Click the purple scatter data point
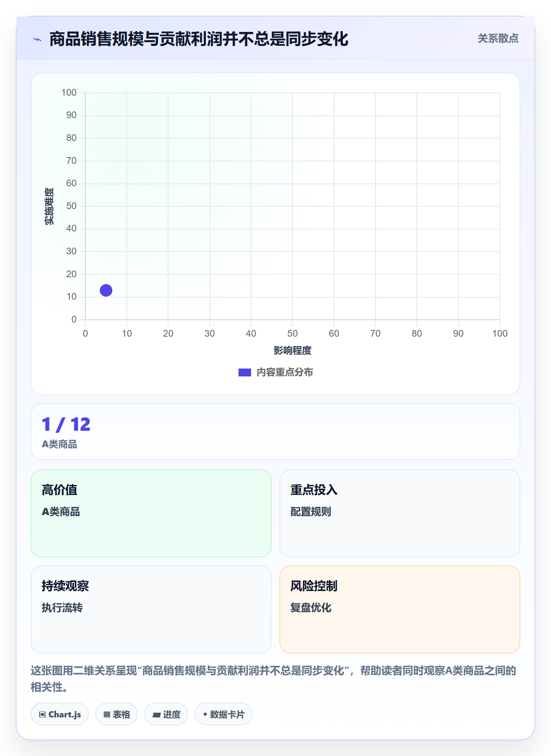The image size is (551, 756). [106, 290]
